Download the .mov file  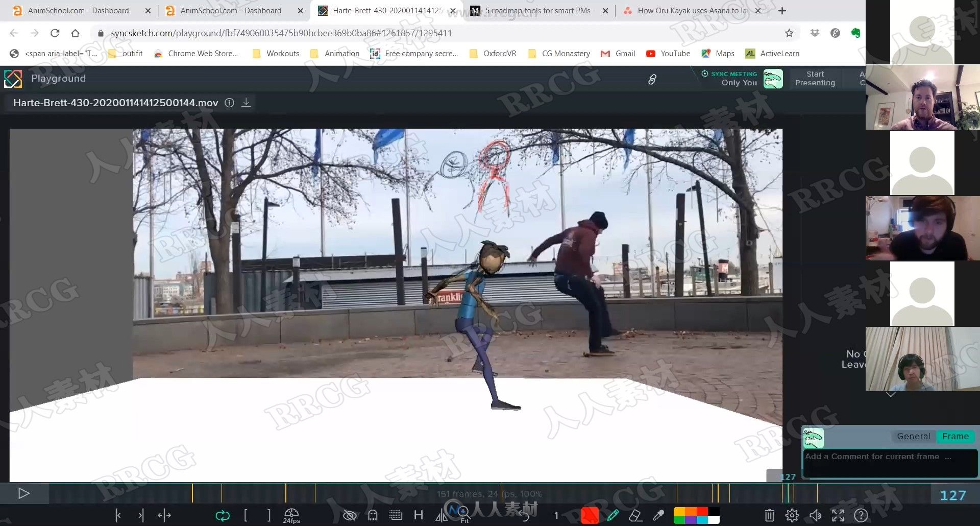[246, 102]
